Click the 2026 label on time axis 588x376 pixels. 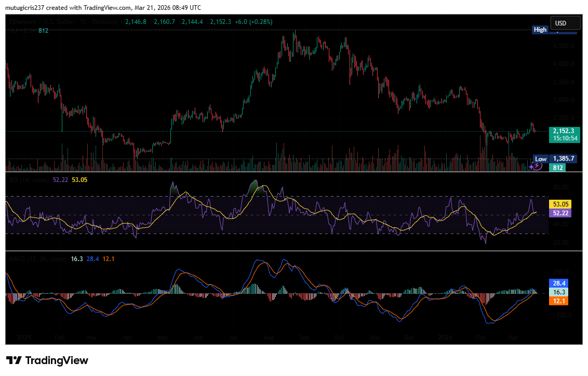tap(445, 338)
